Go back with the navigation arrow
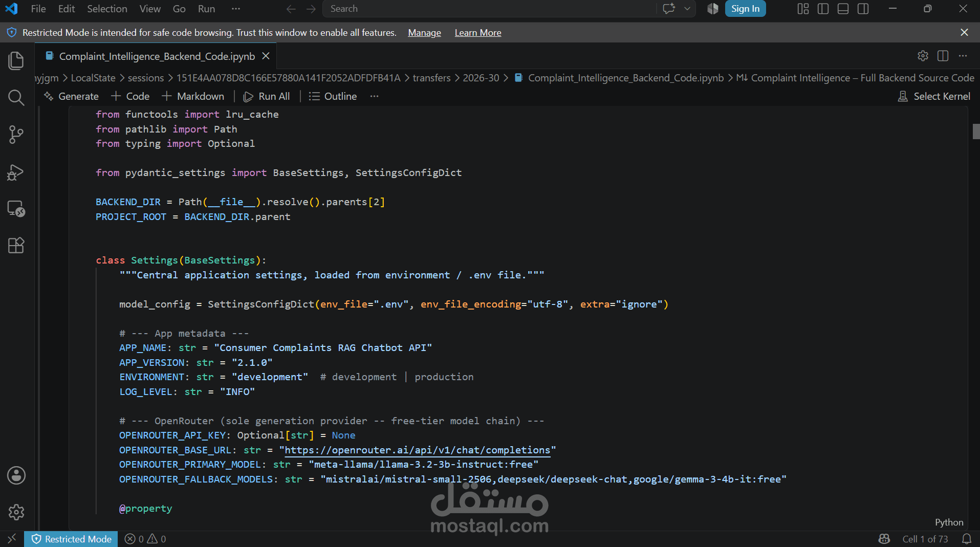Image resolution: width=980 pixels, height=547 pixels. pyautogui.click(x=291, y=9)
